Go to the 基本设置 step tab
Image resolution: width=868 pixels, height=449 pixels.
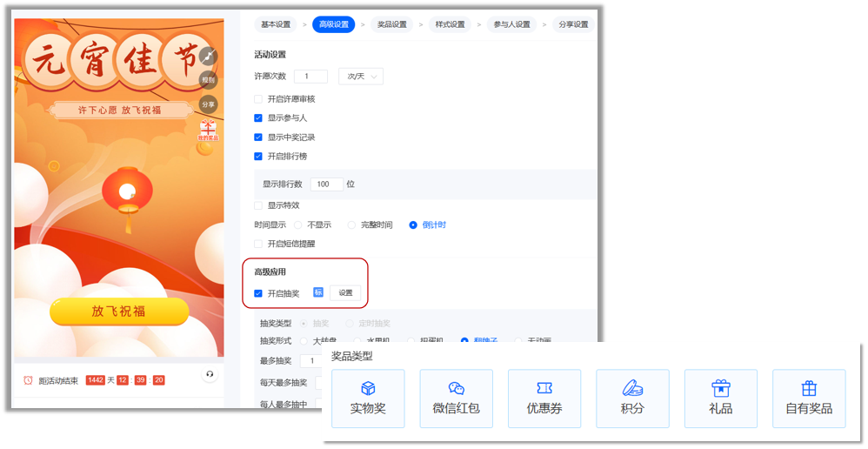click(x=276, y=24)
